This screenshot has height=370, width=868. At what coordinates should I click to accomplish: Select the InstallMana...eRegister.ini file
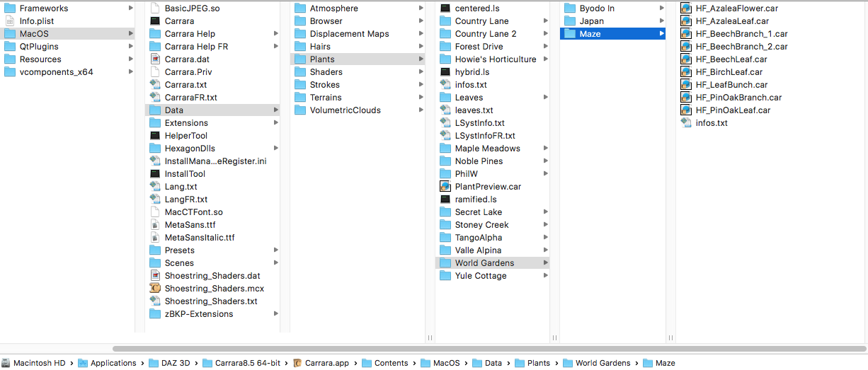[x=212, y=161]
